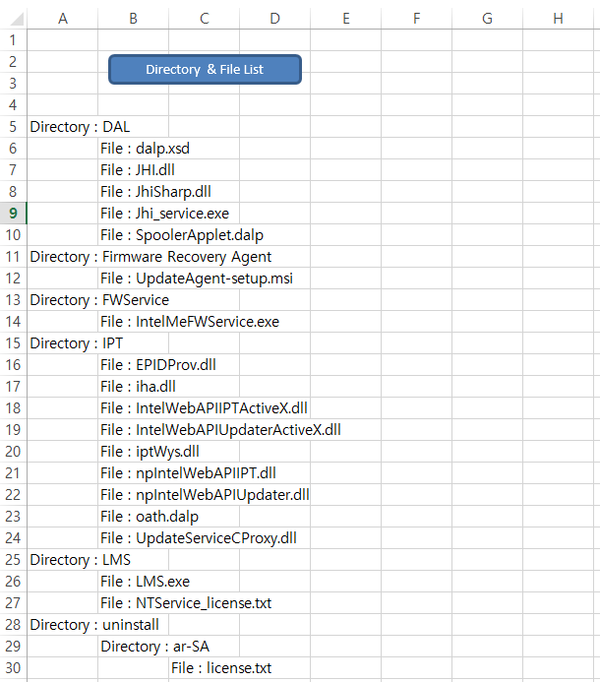Screen dimensions: 600x682
Task: Click cell 'File : UpdateAgent-setup.msi'
Action: pyautogui.click(x=197, y=278)
